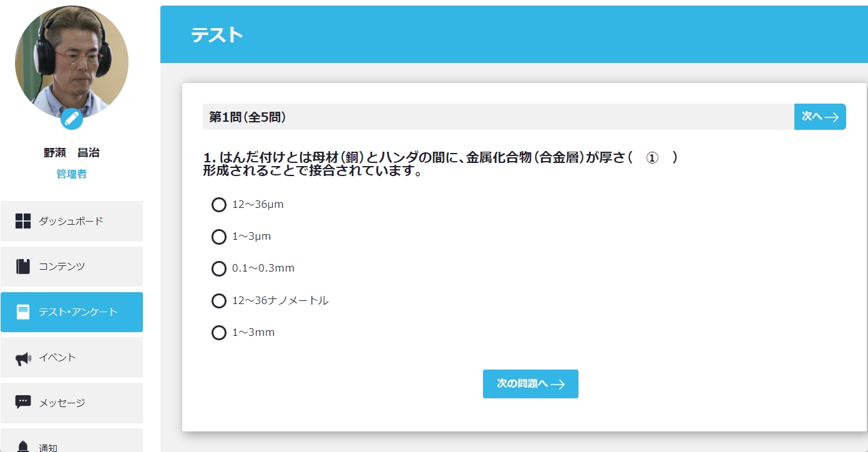Click the contents book icon
This screenshot has height=452, width=868.
point(23,267)
